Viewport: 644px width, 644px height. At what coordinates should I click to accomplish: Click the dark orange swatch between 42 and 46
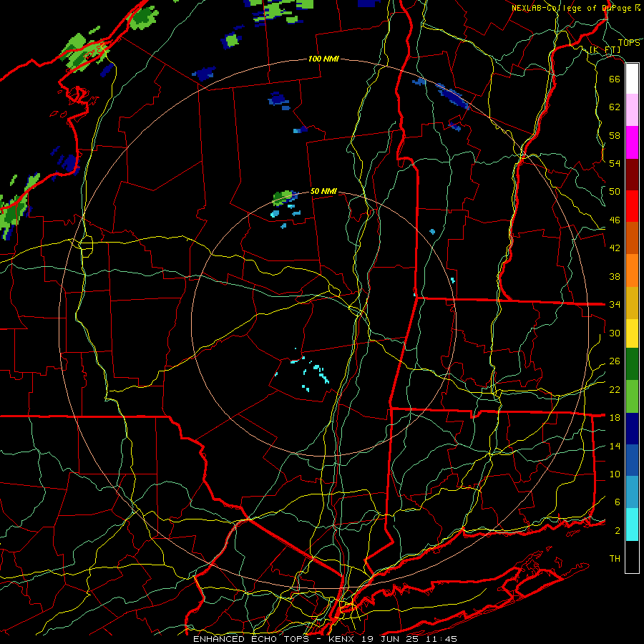click(632, 238)
